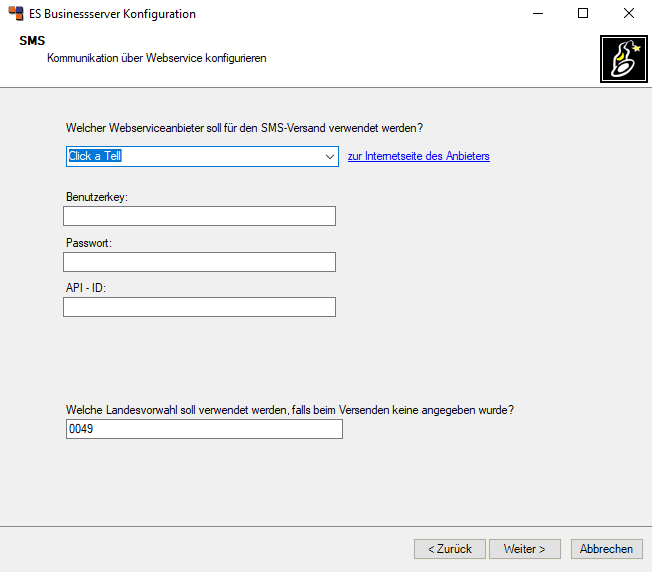Click into the Passwort text box
Image resolution: width=652 pixels, height=572 pixels.
pyautogui.click(x=199, y=262)
